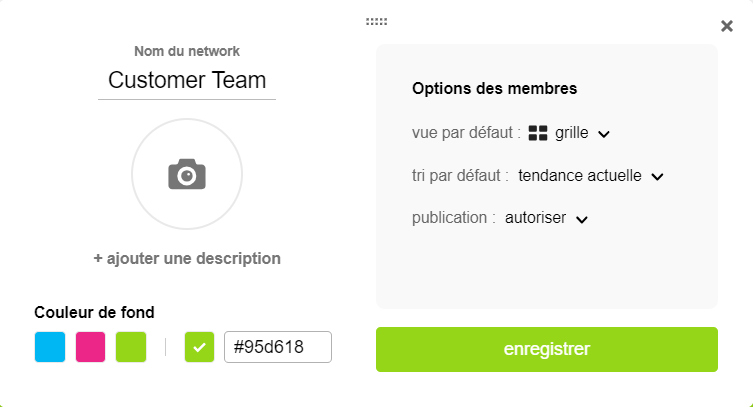
Task: Select the green background color swatch
Action: click(x=131, y=347)
